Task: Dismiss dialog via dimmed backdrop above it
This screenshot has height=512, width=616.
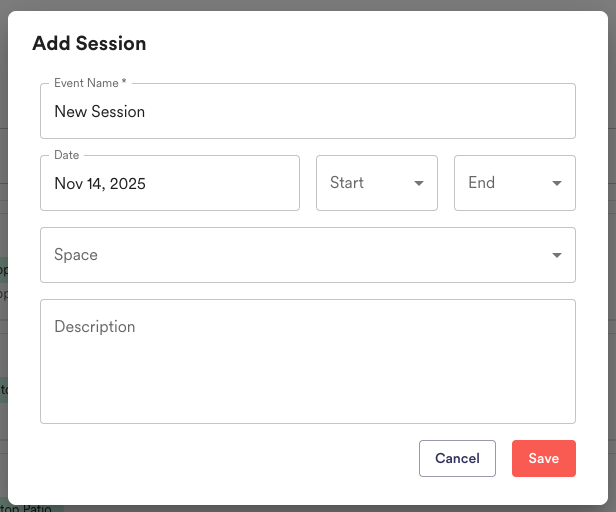Action: (x=308, y=5)
